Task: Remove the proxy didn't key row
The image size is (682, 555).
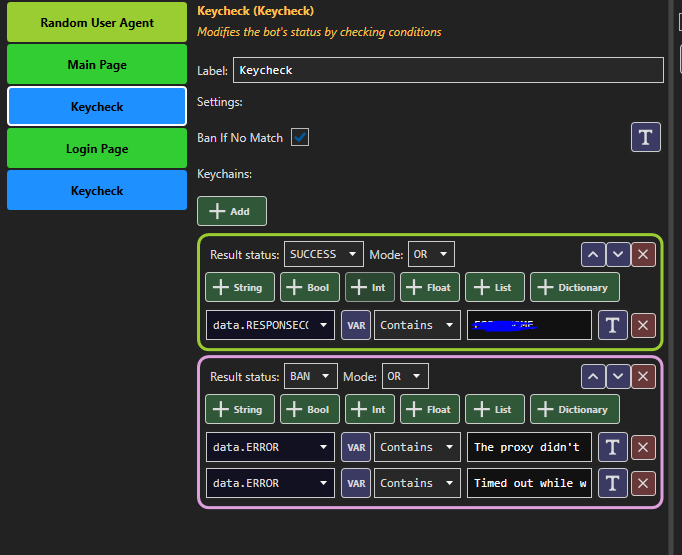Action: (643, 447)
